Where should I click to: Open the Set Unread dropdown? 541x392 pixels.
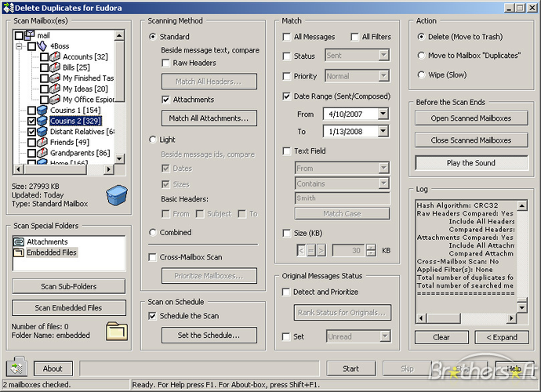tap(385, 336)
